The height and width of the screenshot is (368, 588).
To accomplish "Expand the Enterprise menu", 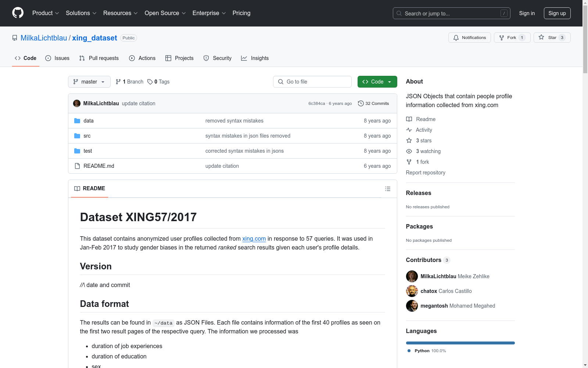I will pyautogui.click(x=209, y=13).
